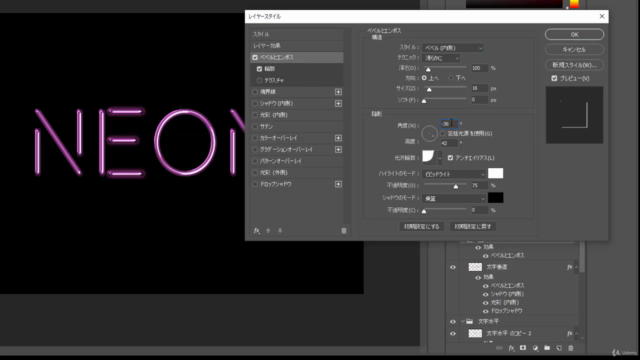640x360 pixels.
Task: Click the 高度 altitude field showing 42
Action: (449, 143)
